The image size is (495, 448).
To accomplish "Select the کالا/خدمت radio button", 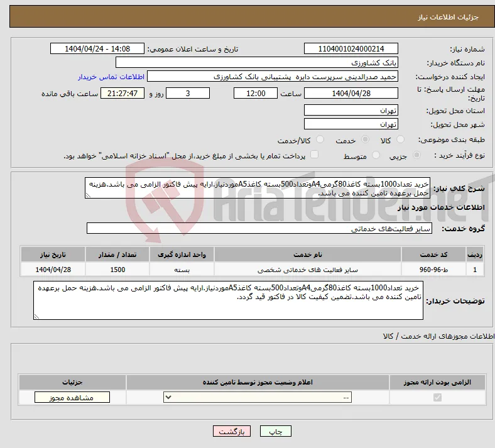I will tap(320, 139).
